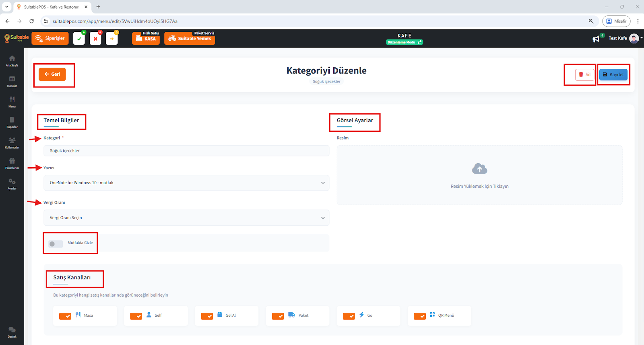Open Hızlı Satış KASA button

click(x=146, y=38)
